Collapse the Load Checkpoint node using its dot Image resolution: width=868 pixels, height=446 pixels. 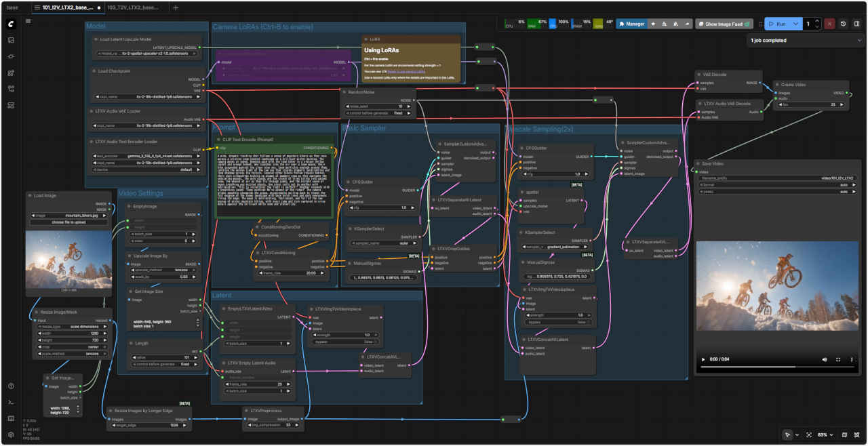95,70
